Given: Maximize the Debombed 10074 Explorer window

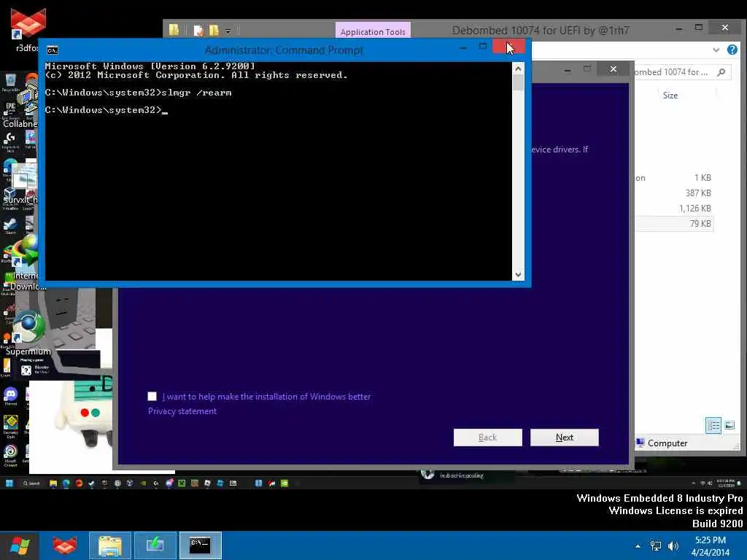Looking at the screenshot, I should [699, 28].
